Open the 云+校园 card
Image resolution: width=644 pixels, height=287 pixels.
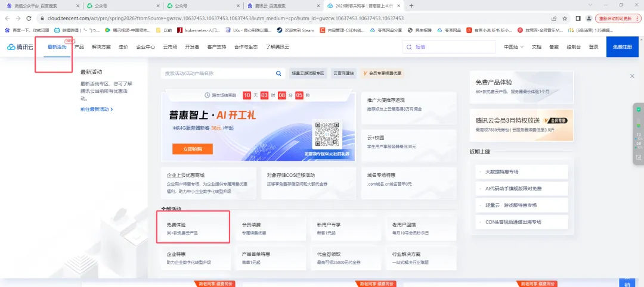[x=408, y=145]
